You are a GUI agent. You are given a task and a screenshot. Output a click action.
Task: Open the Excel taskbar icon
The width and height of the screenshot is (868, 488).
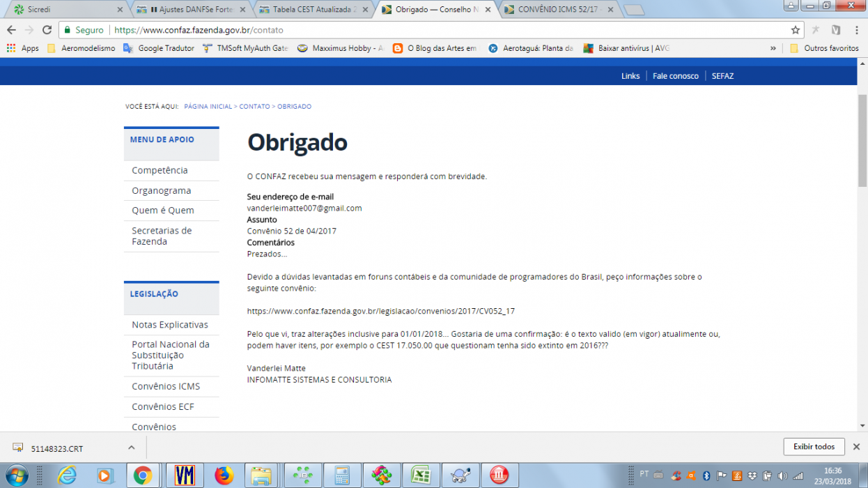[420, 475]
